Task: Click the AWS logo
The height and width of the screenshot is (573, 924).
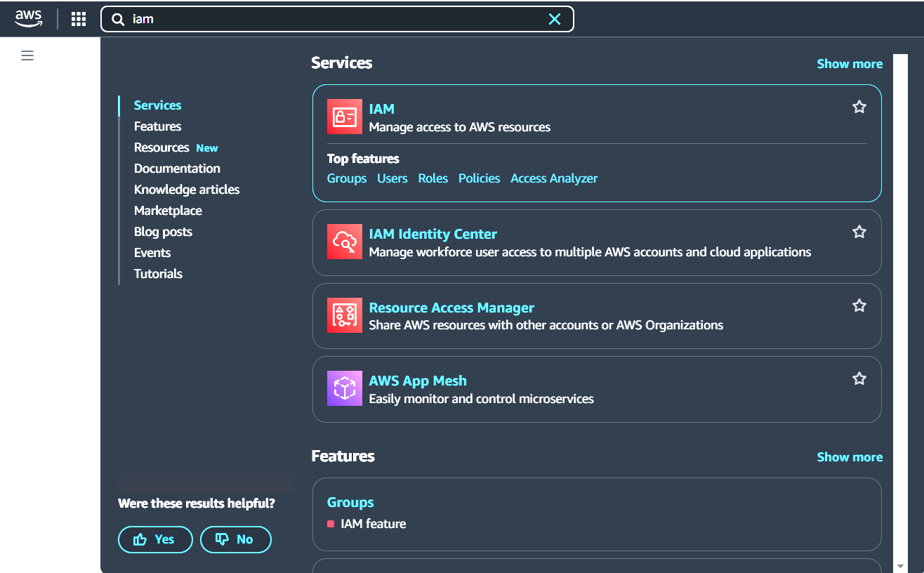Action: (x=28, y=19)
